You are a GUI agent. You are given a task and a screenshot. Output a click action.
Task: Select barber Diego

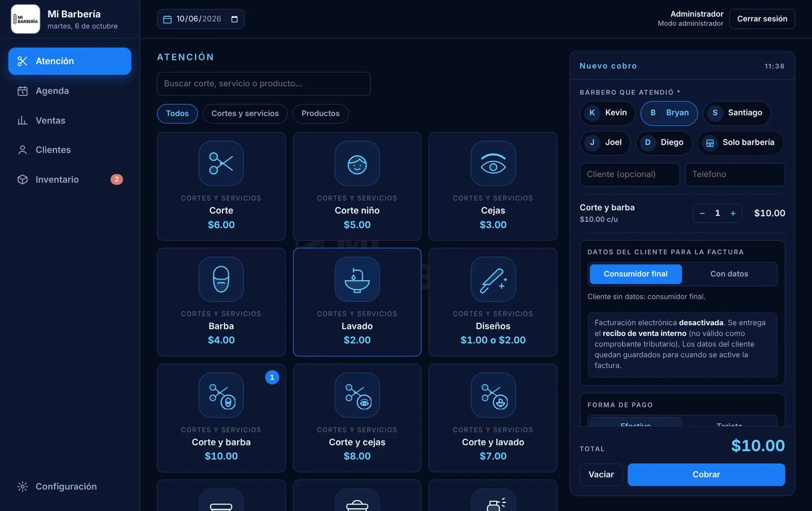664,143
